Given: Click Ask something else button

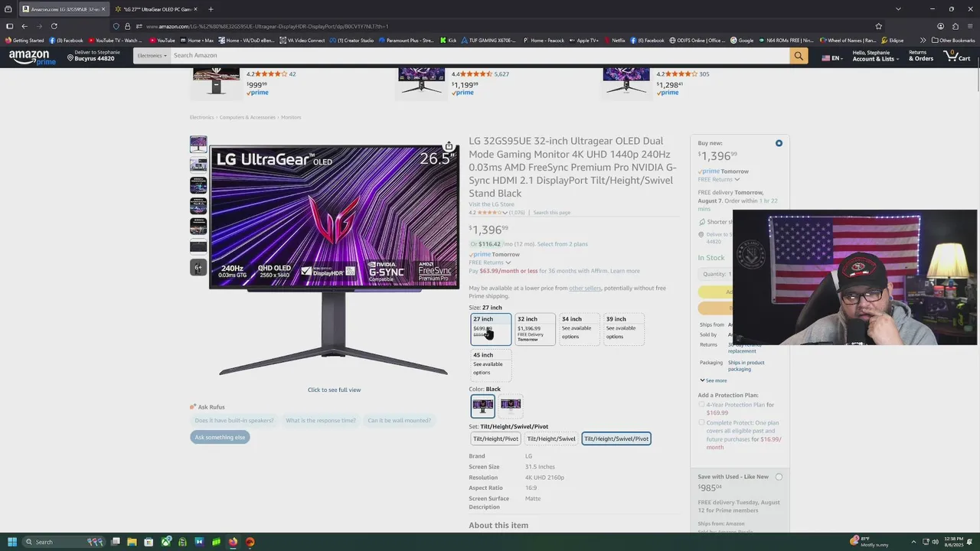Looking at the screenshot, I should coord(220,437).
